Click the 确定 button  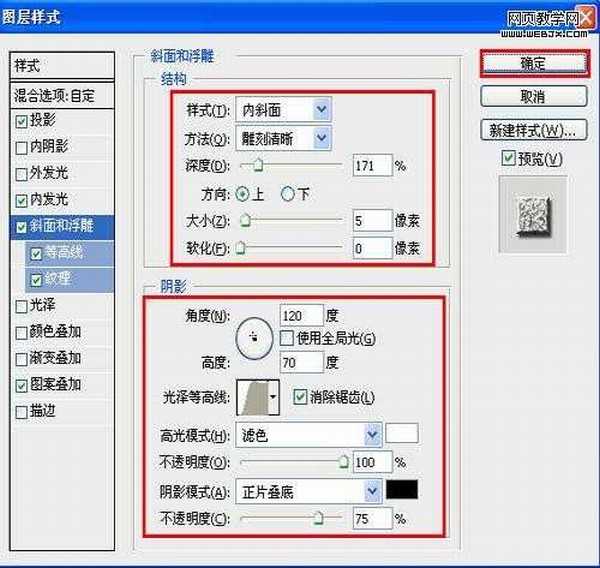pos(530,62)
